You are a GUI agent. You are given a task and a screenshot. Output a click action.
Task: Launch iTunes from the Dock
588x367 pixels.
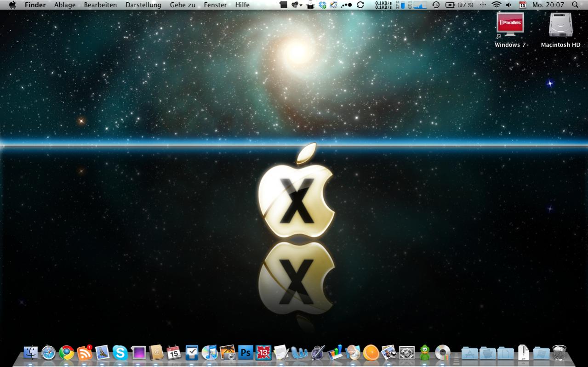(x=210, y=352)
